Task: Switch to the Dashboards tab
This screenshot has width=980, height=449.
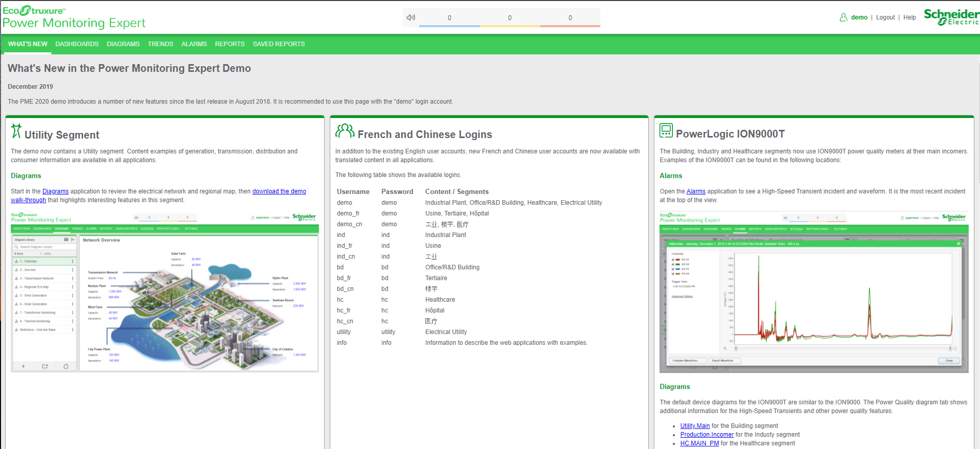Action: pos(77,44)
